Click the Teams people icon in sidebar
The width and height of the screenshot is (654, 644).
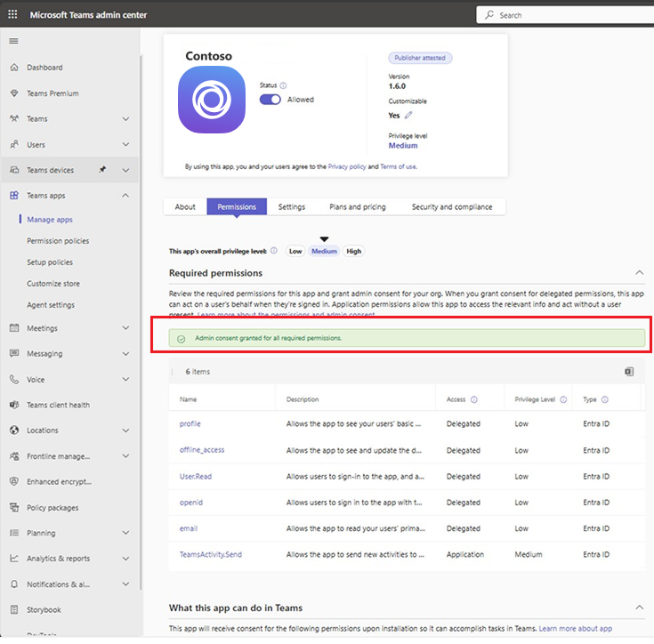14,119
